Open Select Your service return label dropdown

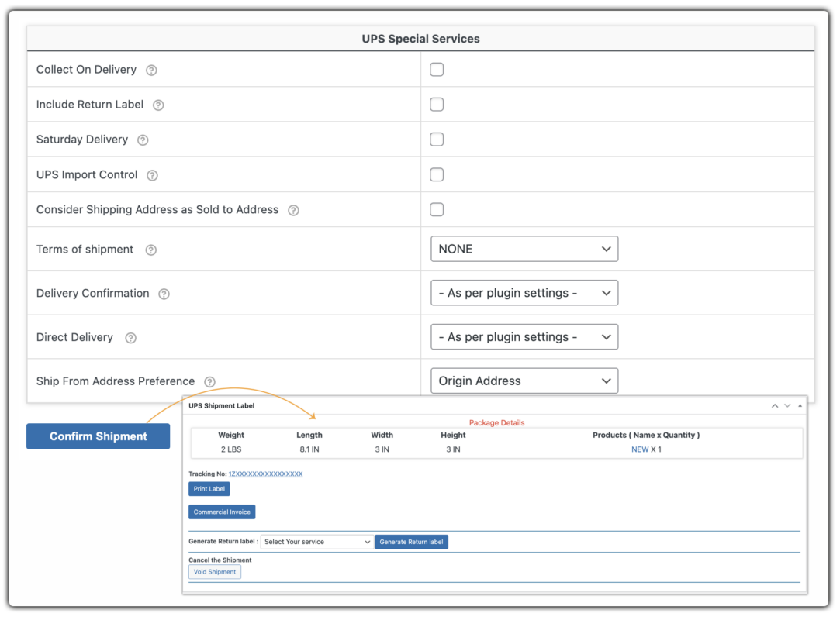coord(317,542)
